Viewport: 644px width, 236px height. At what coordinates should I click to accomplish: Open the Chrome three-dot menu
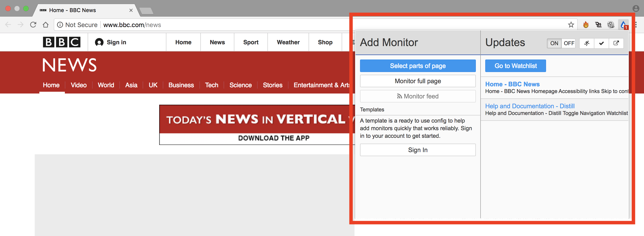(x=636, y=25)
